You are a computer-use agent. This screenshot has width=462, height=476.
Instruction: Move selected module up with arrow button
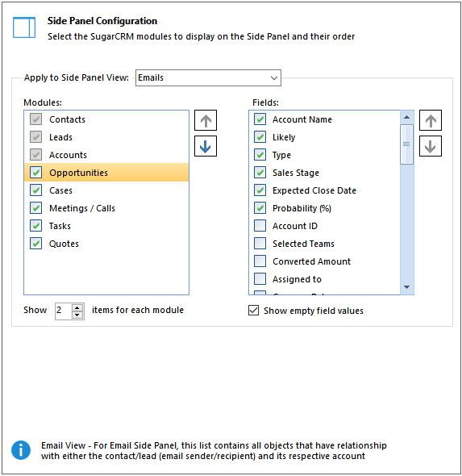[x=206, y=120]
